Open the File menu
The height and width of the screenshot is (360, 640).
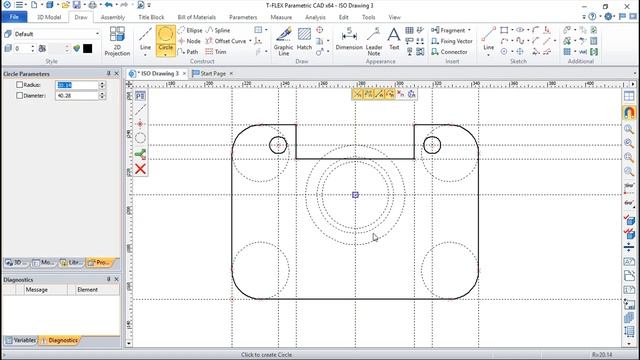coord(14,17)
